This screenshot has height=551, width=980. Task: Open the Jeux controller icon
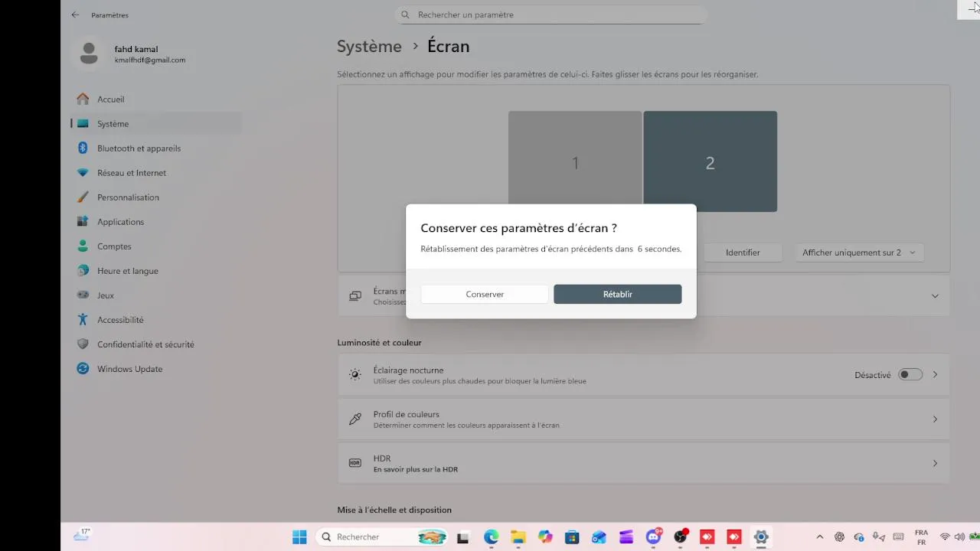coord(83,295)
